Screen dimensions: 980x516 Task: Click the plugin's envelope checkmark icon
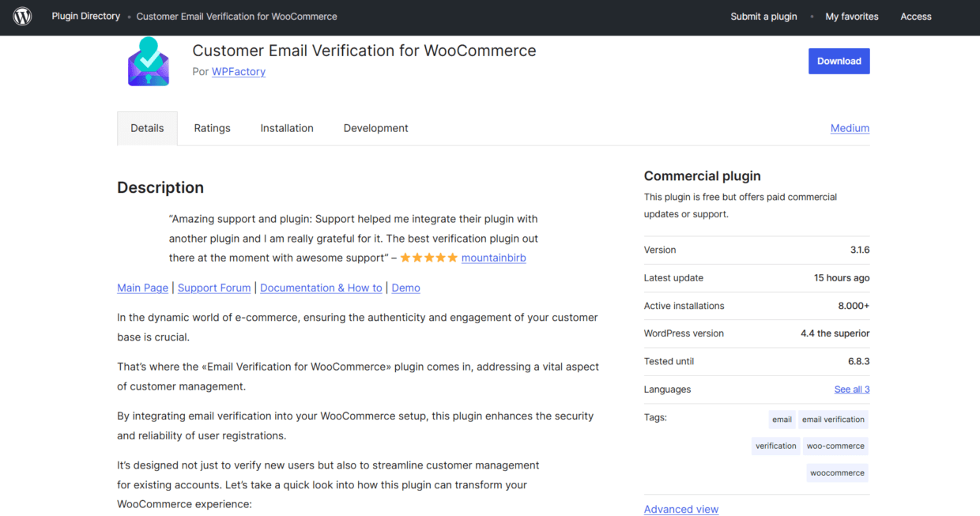[148, 61]
